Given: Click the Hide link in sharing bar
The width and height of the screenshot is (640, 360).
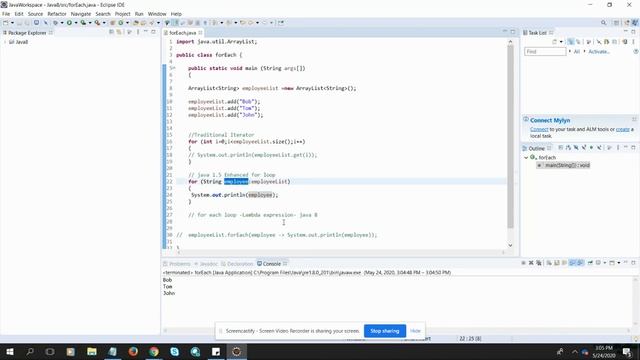Looking at the screenshot, I should click(415, 331).
